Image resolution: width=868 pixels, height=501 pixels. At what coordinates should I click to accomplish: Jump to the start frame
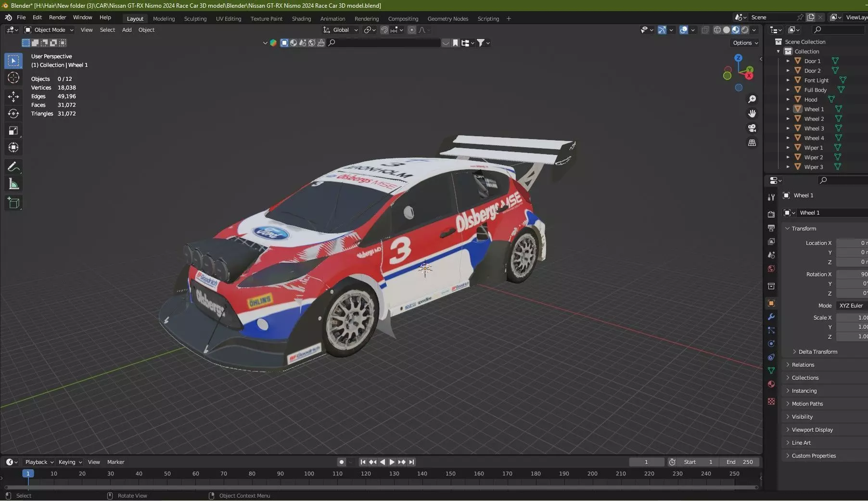click(363, 462)
